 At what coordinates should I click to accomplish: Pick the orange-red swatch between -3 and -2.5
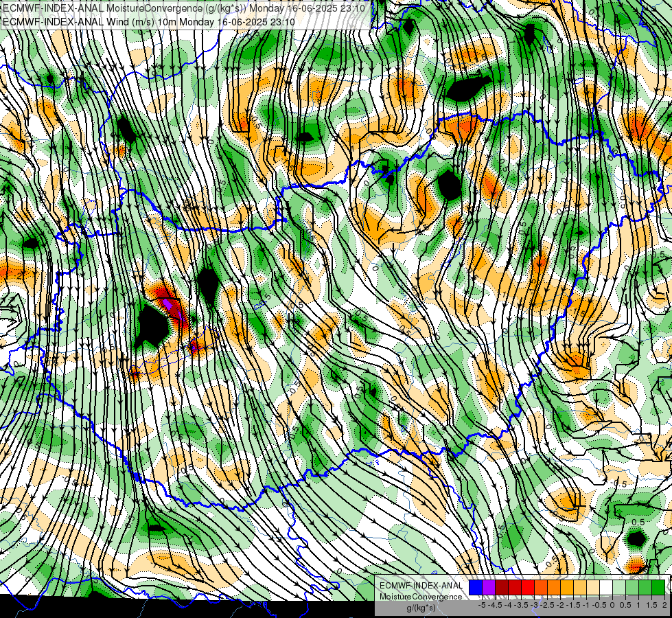[x=541, y=588]
